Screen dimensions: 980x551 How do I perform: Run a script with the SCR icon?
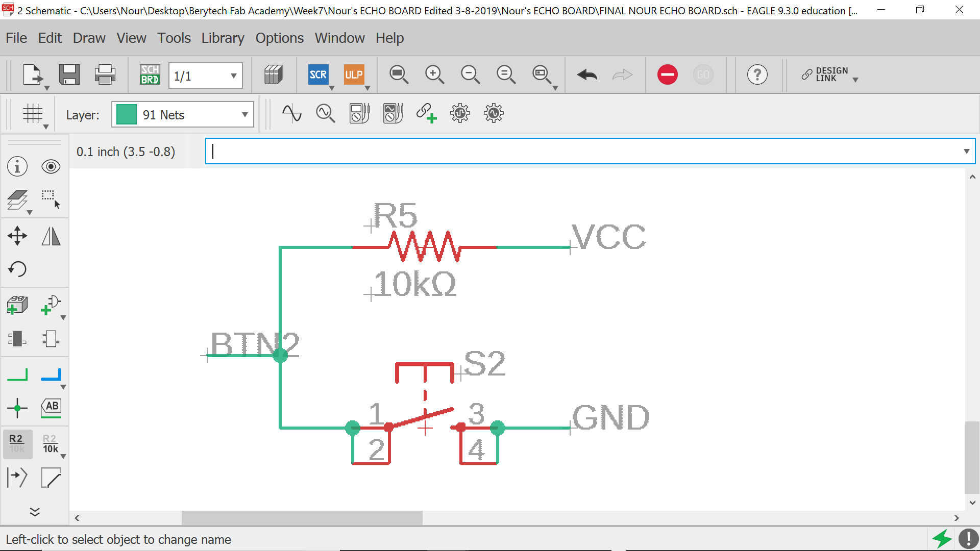[x=318, y=75]
